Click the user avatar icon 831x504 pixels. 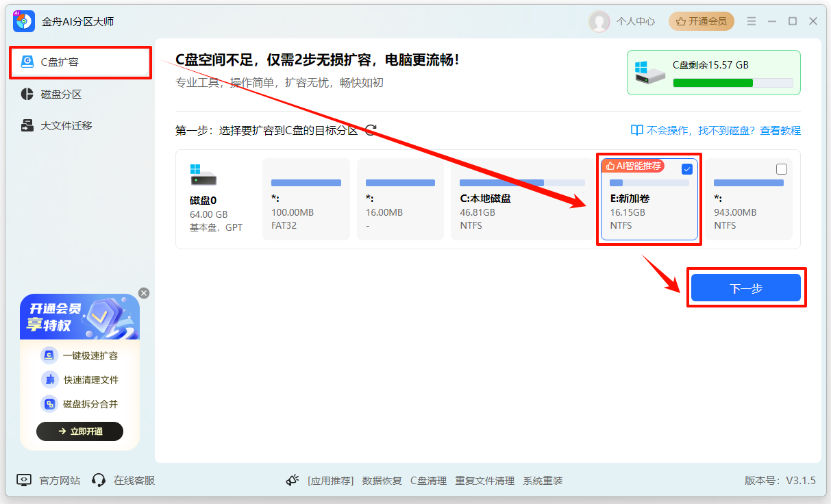coord(599,21)
